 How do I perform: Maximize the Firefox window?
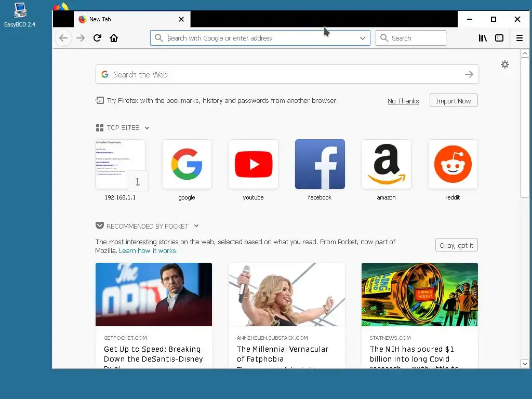pos(494,19)
